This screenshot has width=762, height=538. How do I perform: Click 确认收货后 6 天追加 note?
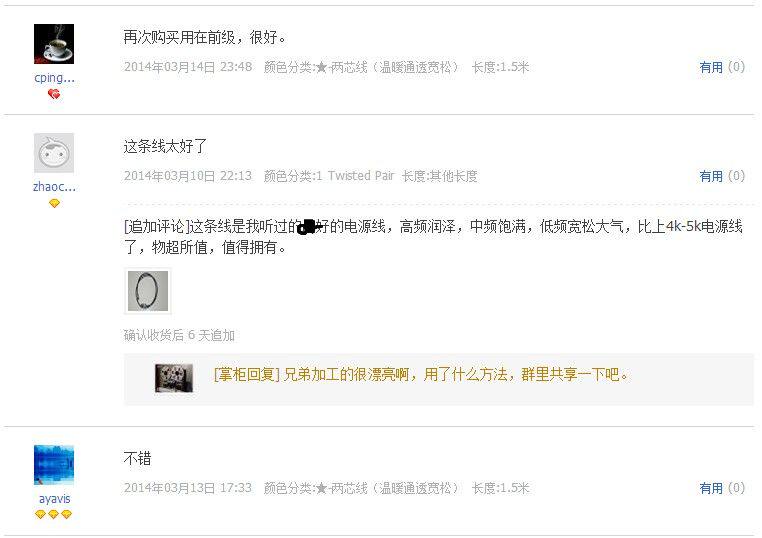[x=179, y=335]
